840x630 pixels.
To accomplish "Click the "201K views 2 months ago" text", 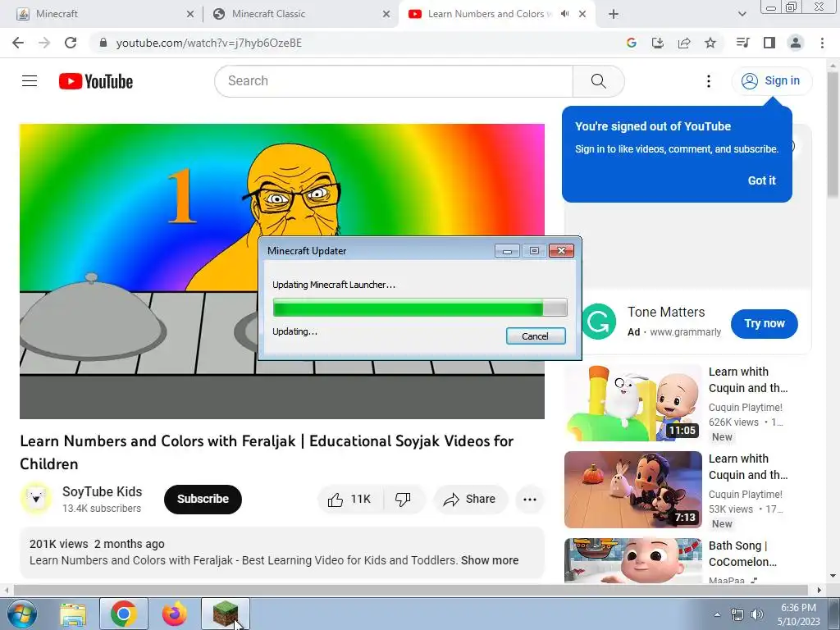I will coord(97,544).
